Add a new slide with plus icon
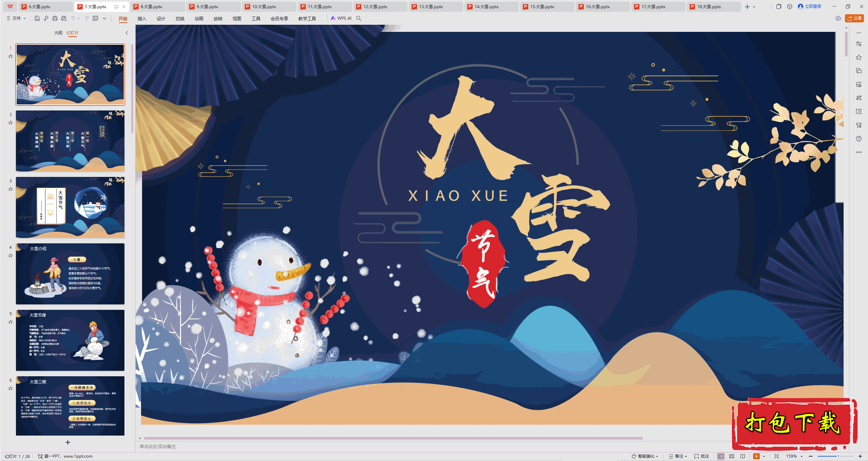868x461 pixels. pyautogui.click(x=68, y=442)
